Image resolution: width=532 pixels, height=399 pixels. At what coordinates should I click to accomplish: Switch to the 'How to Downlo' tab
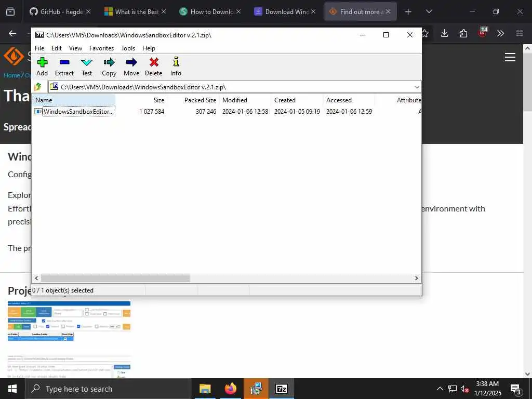coord(210,11)
